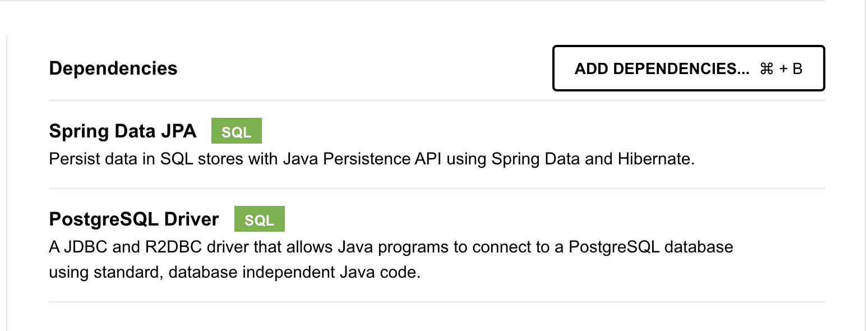Click the Spring Data JPA description text
Viewport: 868px width, 331px height.
click(372, 159)
